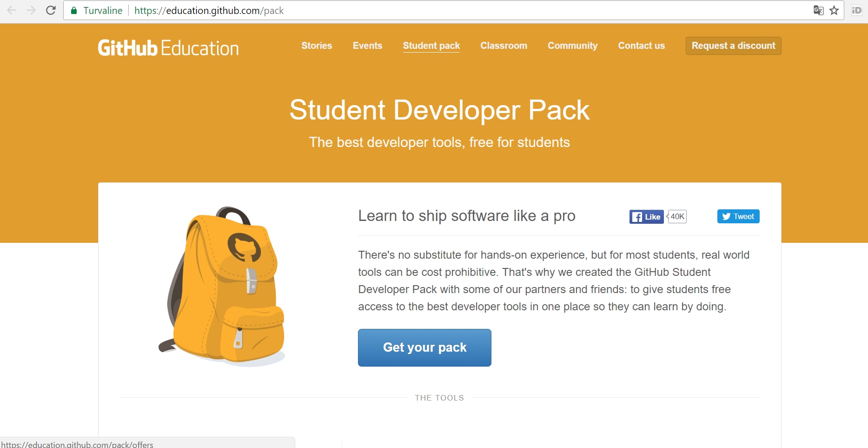Click THE TOOLS section label
Viewport: 868px width, 448px height.
(439, 398)
